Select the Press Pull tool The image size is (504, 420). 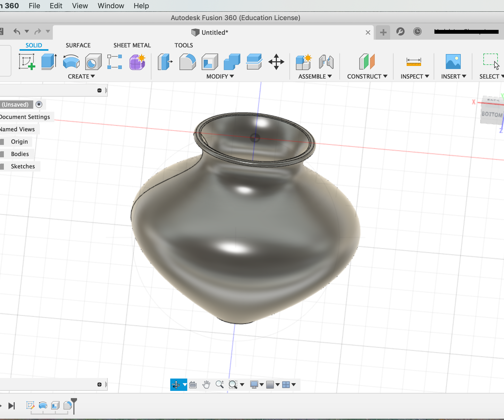click(165, 62)
